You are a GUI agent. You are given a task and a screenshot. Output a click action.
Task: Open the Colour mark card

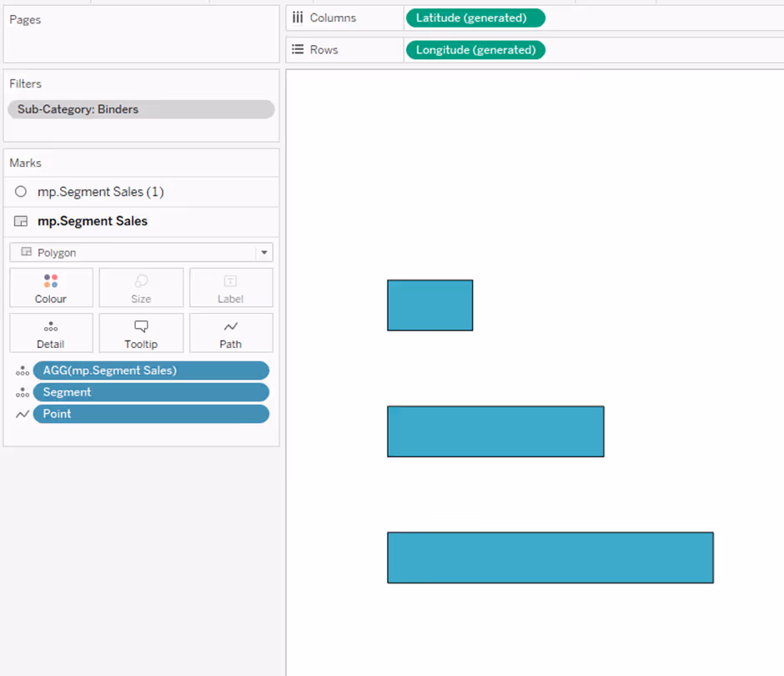tap(51, 288)
